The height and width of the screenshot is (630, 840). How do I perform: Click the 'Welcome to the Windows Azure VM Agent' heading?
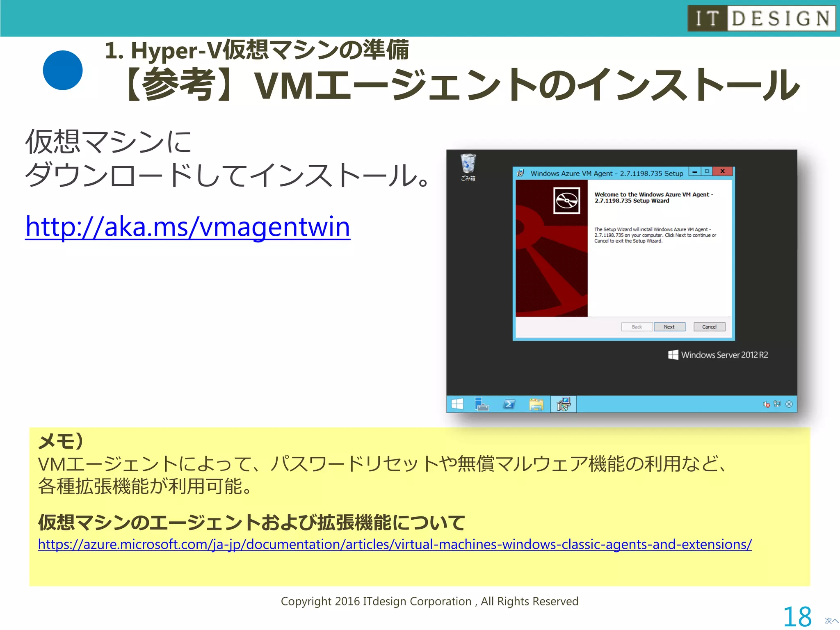tap(654, 198)
